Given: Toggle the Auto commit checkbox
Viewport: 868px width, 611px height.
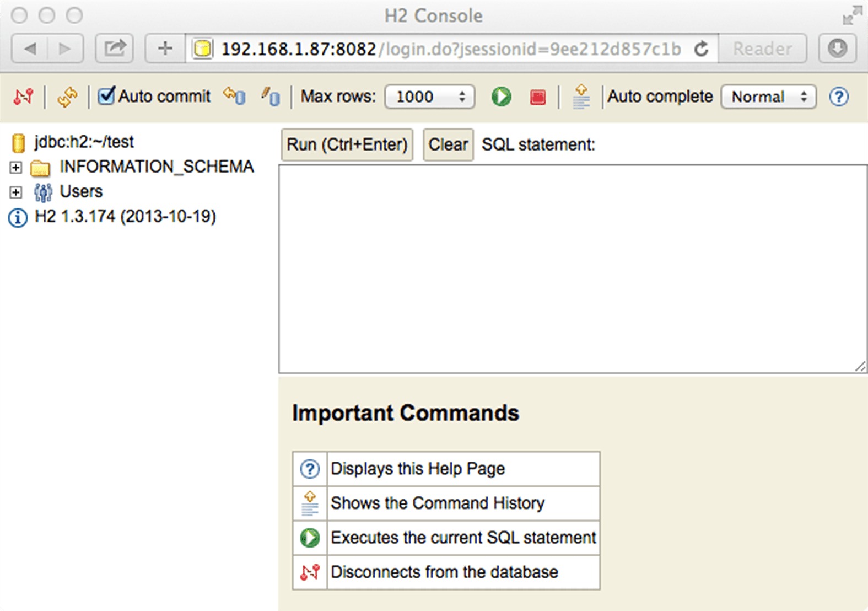Looking at the screenshot, I should point(106,96).
